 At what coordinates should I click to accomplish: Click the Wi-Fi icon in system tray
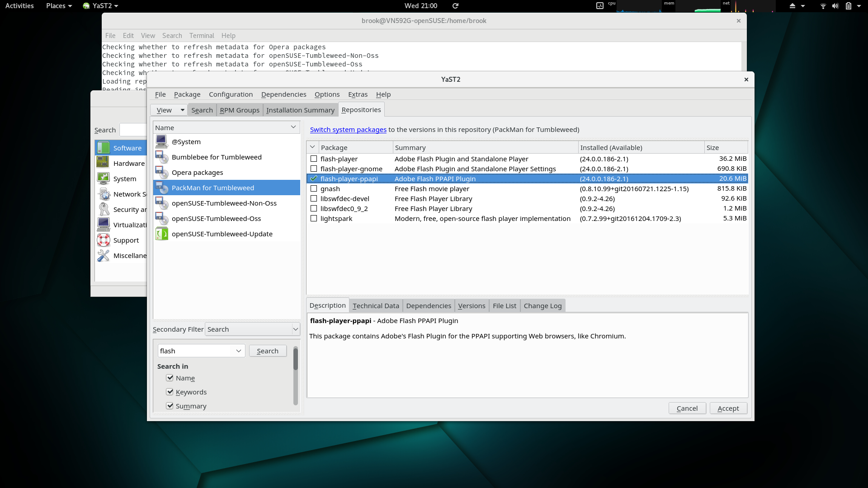point(823,6)
